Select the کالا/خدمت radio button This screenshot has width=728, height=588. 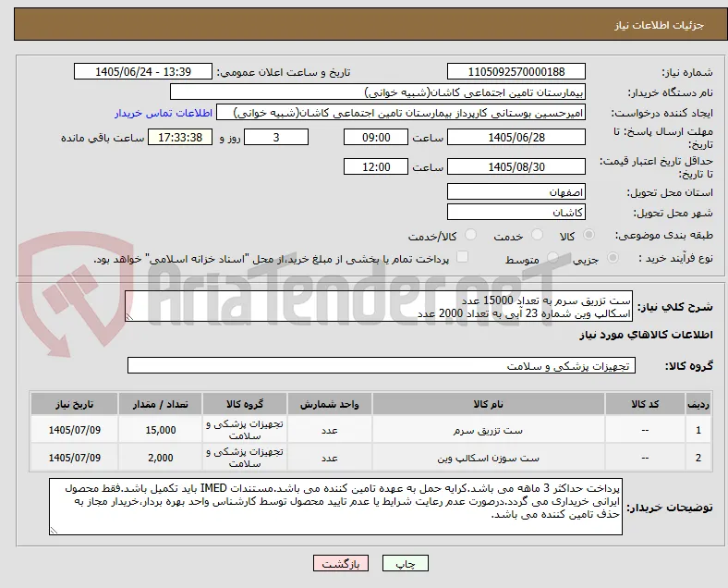tap(470, 235)
